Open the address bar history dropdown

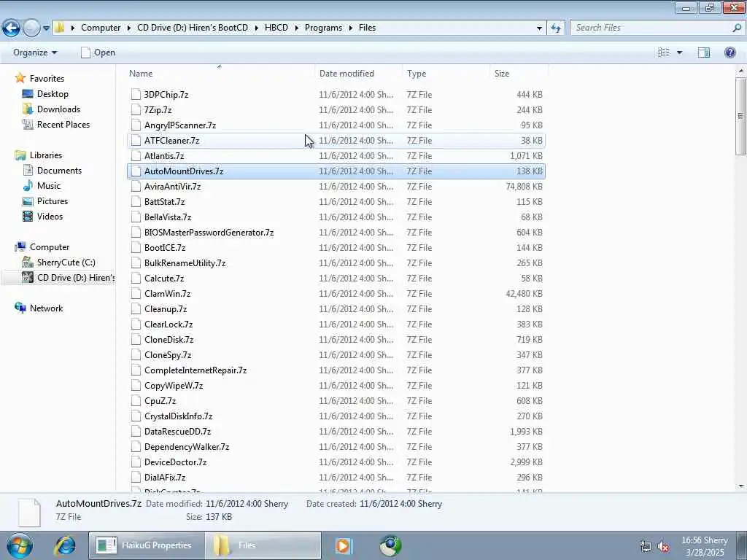coord(539,28)
